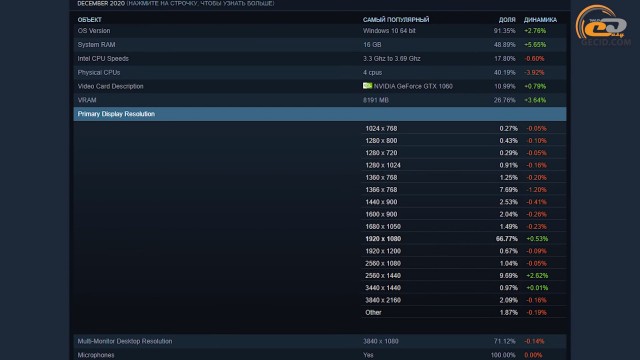Click the +0.01% change value
This screenshot has height=360, width=640.
coord(537,288)
